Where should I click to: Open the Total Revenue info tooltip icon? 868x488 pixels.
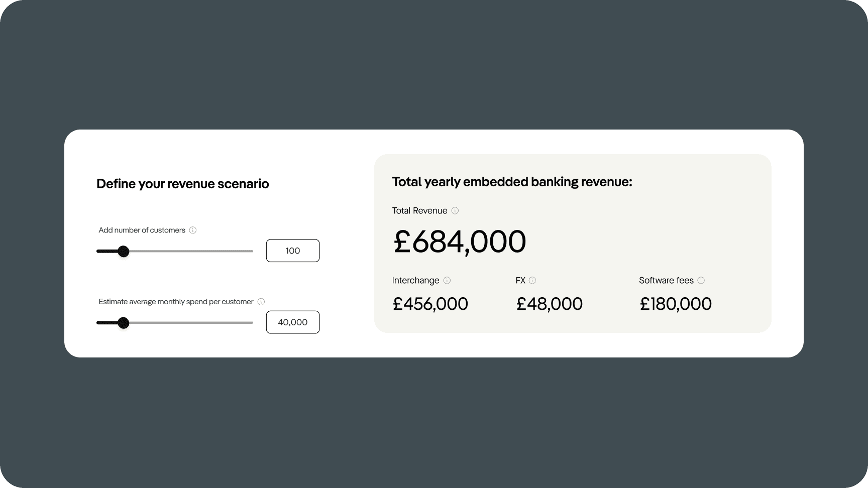coord(455,211)
